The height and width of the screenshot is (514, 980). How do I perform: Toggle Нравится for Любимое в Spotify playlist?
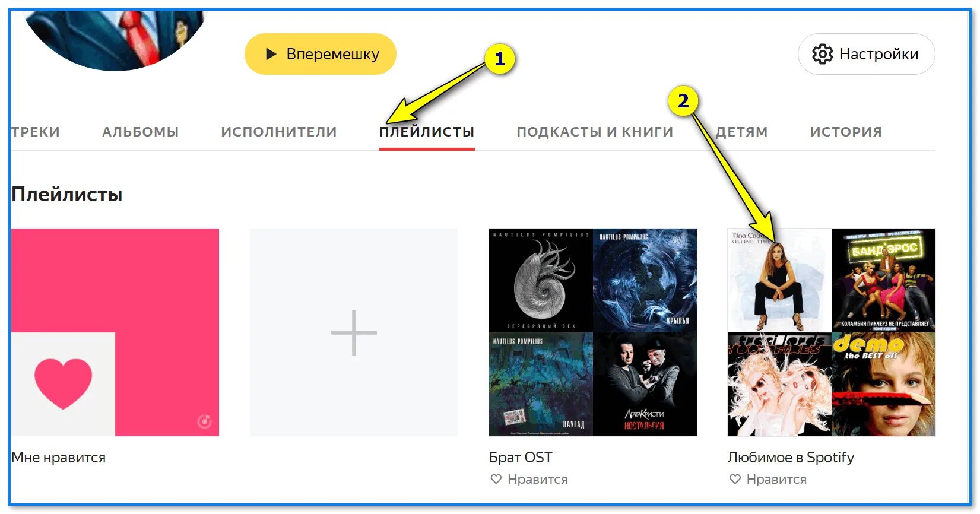(x=767, y=479)
